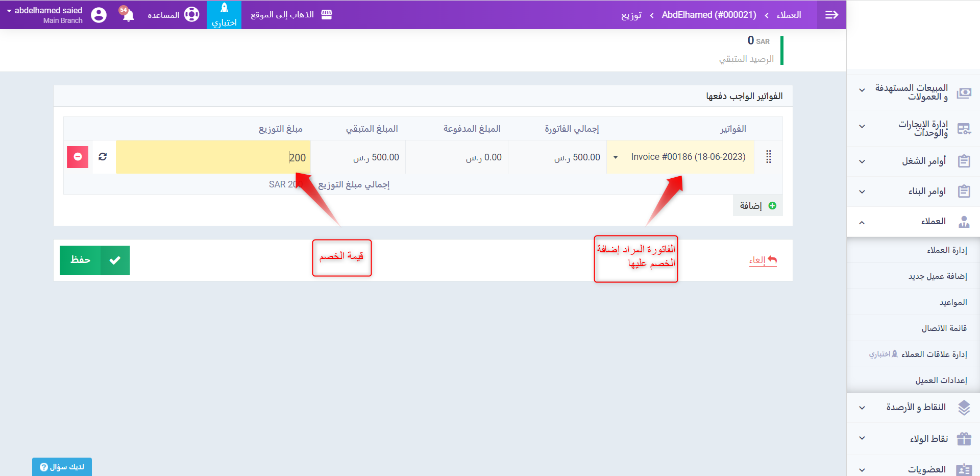This screenshot has height=476, width=980.
Task: Open Client Settings in sidebar
Action: coord(941,380)
